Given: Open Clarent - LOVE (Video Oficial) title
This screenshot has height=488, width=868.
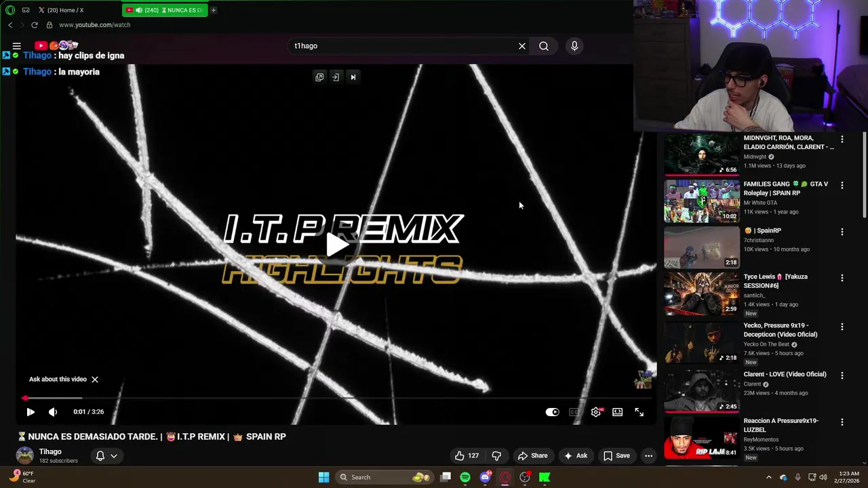Looking at the screenshot, I should [785, 374].
